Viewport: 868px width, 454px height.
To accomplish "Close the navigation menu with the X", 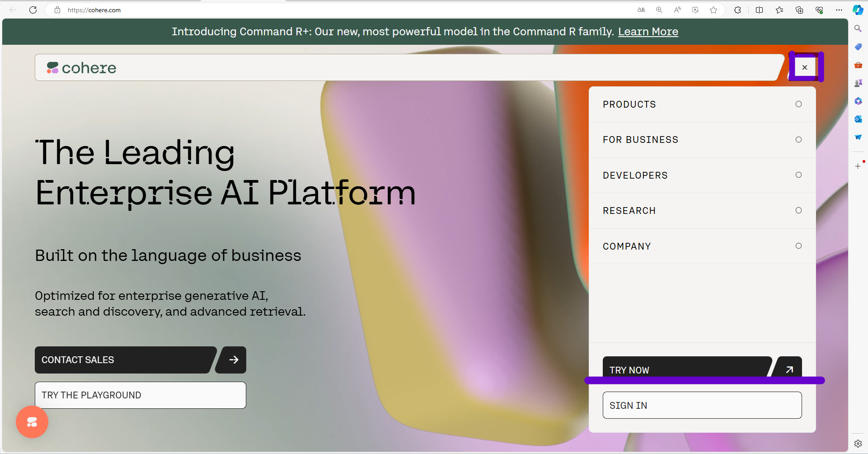I will [805, 67].
